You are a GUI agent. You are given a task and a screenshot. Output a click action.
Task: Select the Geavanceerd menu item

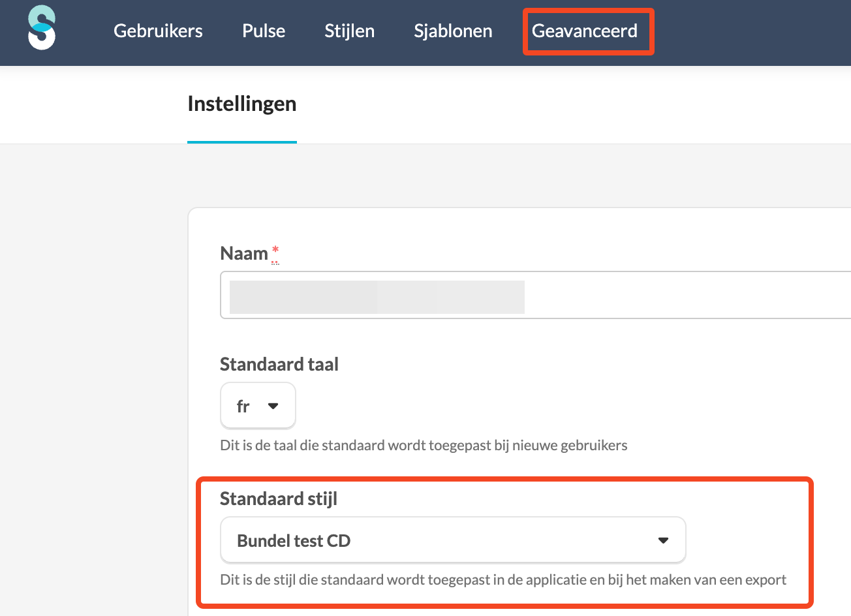(x=585, y=31)
